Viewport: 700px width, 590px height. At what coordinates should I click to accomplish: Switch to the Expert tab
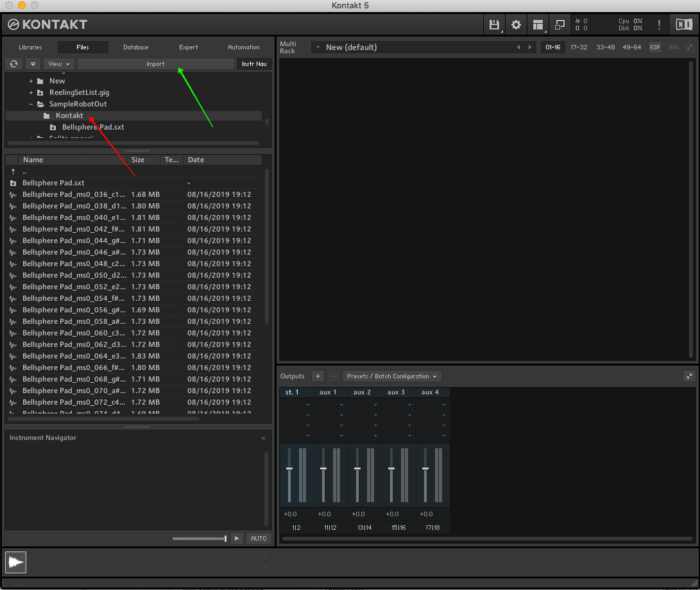tap(189, 47)
